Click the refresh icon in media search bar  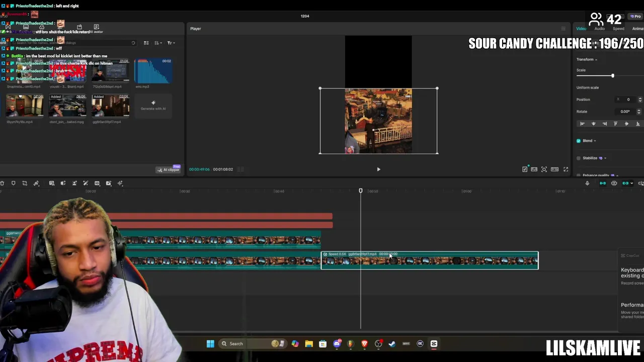click(133, 43)
